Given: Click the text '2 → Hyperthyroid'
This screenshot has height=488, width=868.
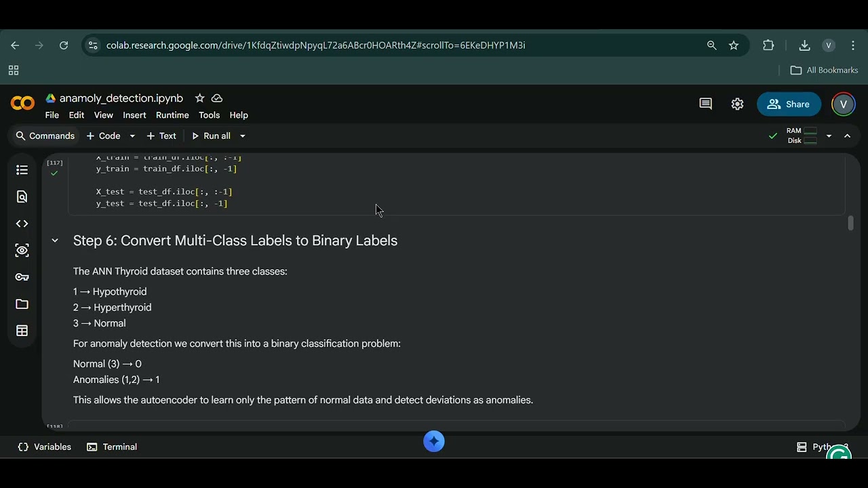Looking at the screenshot, I should [x=112, y=308].
